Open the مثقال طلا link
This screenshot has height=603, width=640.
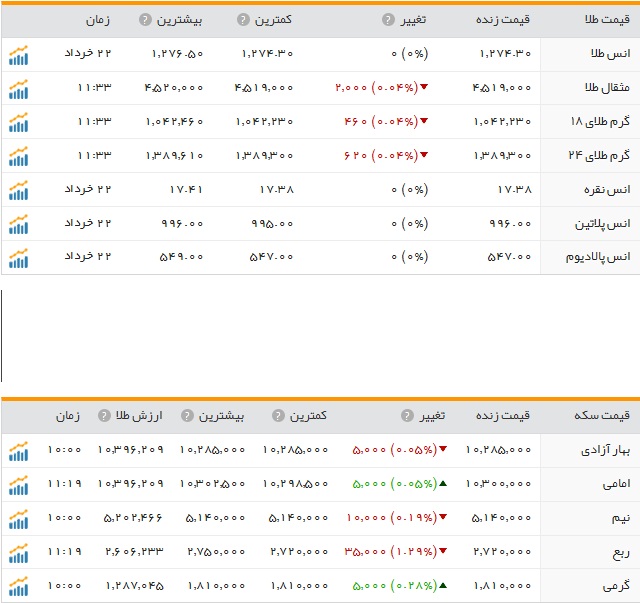tap(607, 87)
